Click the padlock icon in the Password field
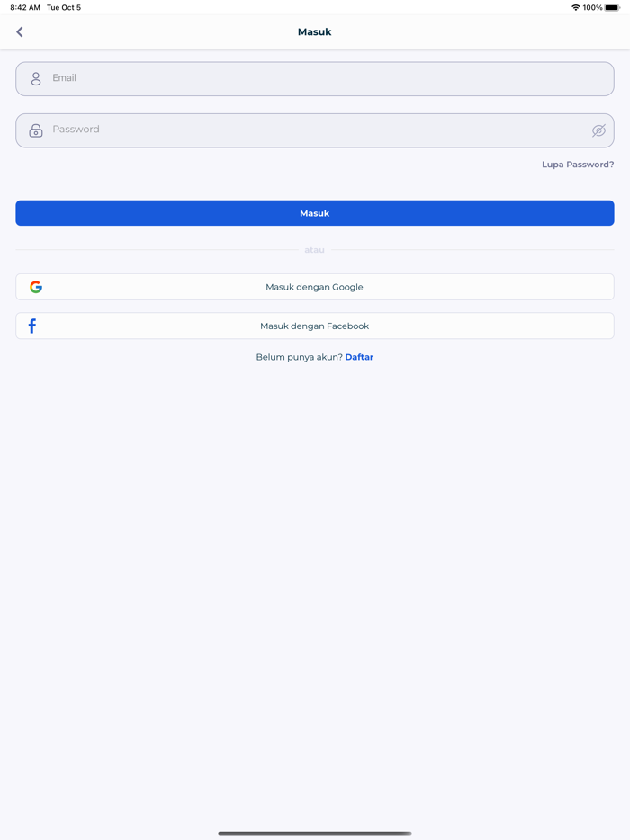 click(36, 130)
